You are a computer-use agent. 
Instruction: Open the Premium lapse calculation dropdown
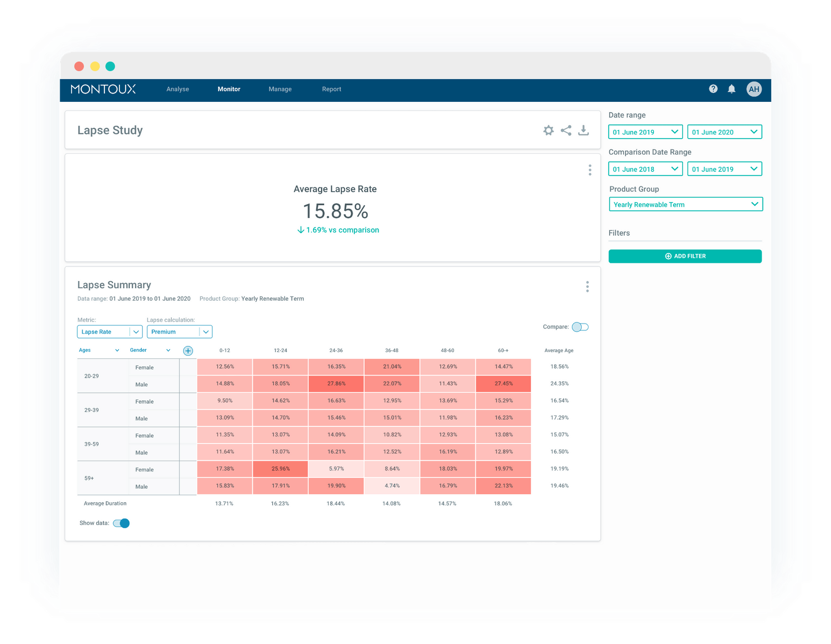pyautogui.click(x=179, y=332)
